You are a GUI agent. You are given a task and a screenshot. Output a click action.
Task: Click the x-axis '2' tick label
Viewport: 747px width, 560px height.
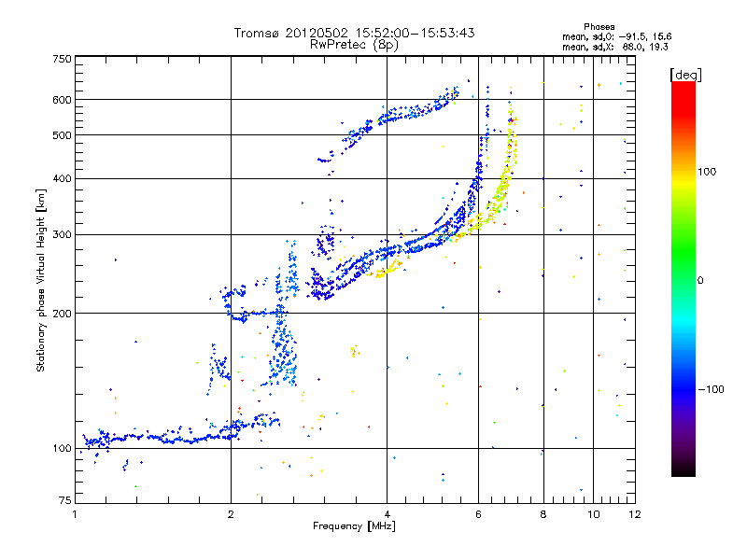click(x=231, y=514)
